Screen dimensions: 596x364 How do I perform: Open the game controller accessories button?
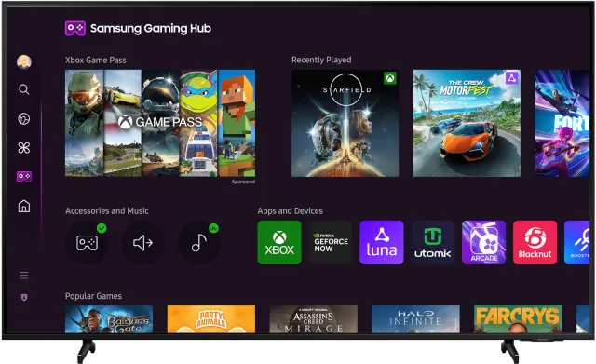pos(87,242)
